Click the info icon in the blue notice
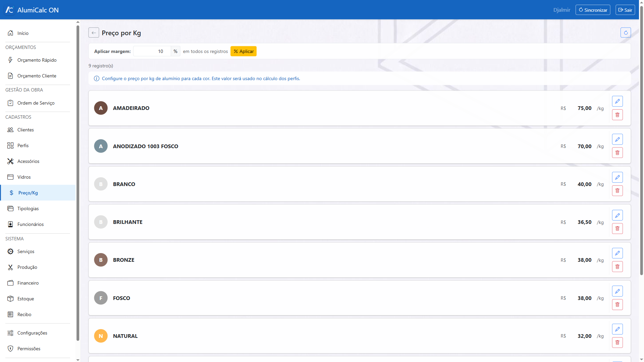The image size is (644, 362). click(97, 78)
